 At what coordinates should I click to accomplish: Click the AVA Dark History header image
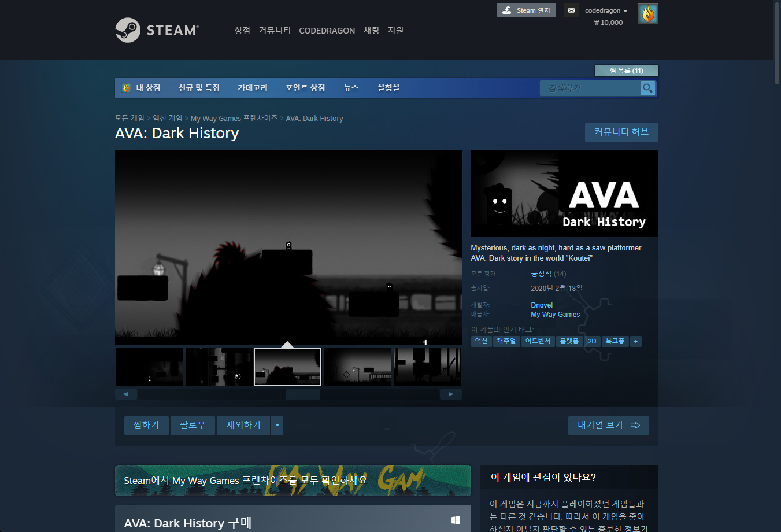pos(565,193)
